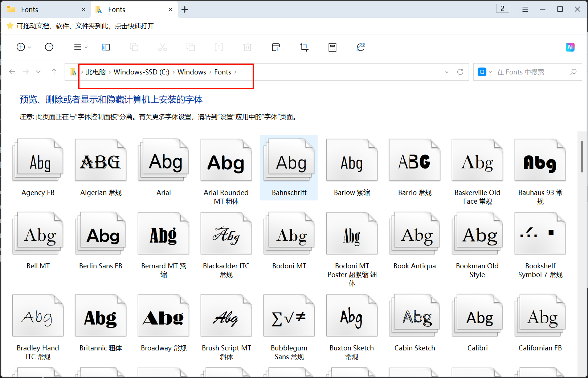The image size is (588, 378).
Task: Click the Delete trash icon
Action: click(248, 47)
